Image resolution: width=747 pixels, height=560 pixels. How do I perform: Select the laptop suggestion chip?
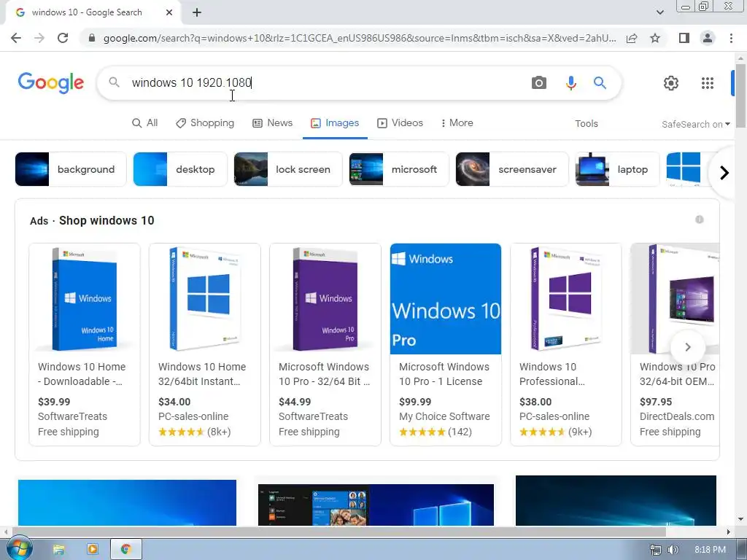click(617, 169)
